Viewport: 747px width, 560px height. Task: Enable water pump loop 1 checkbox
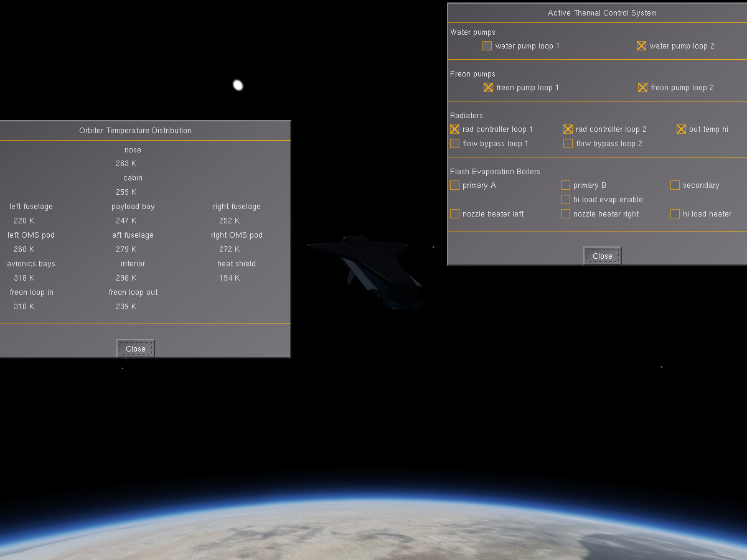[x=487, y=46]
